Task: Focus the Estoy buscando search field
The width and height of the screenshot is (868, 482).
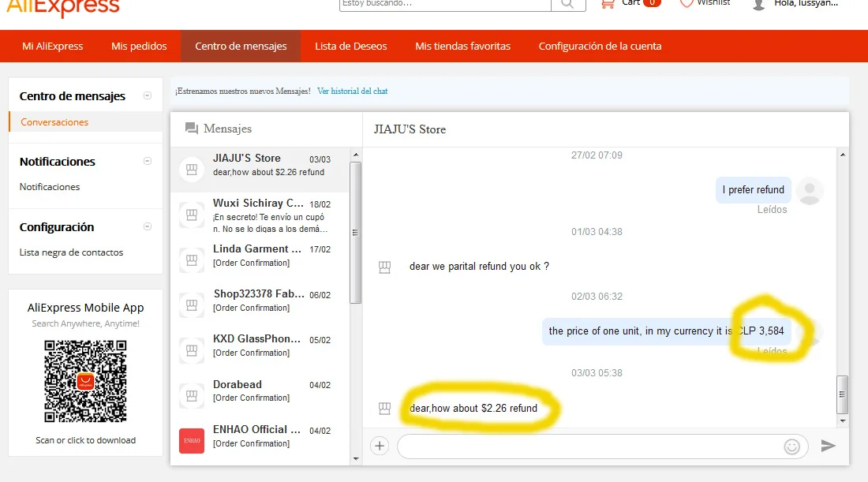Action: [x=445, y=4]
